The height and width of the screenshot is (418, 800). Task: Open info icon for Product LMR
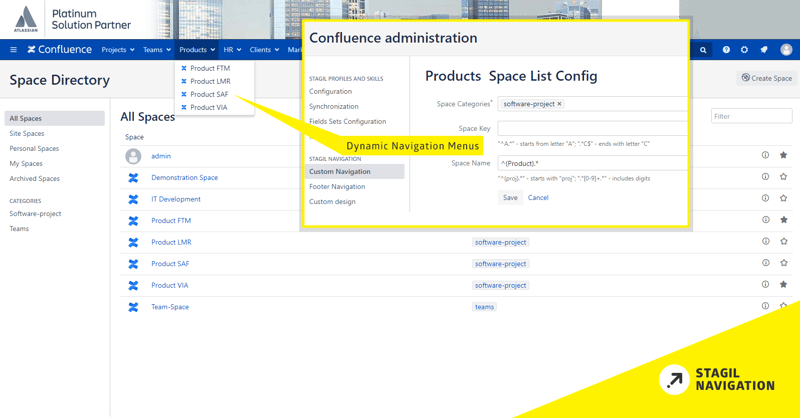(765, 241)
